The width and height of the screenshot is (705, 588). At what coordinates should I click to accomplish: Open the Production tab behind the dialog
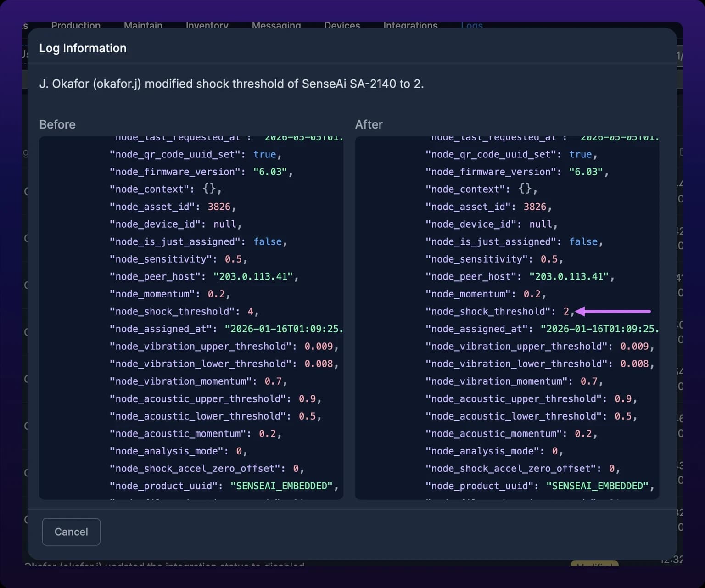point(76,25)
